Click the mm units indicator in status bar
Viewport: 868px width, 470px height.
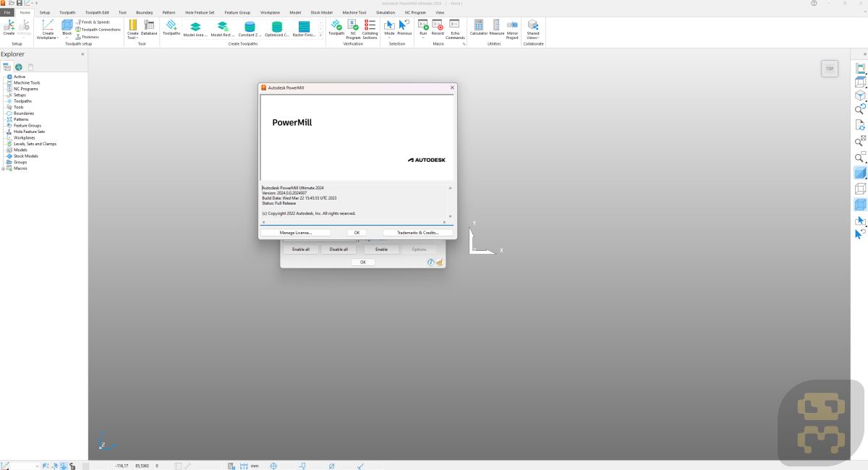tap(255, 466)
